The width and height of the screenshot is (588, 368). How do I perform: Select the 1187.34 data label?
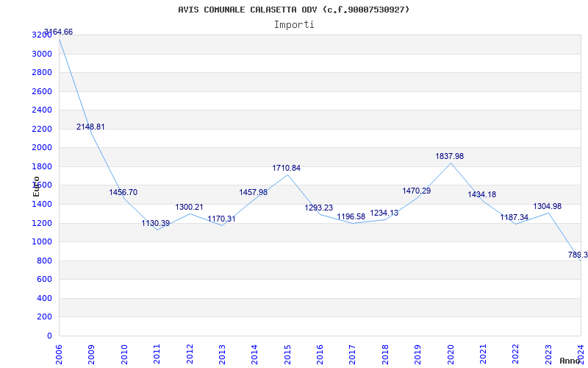coord(514,217)
